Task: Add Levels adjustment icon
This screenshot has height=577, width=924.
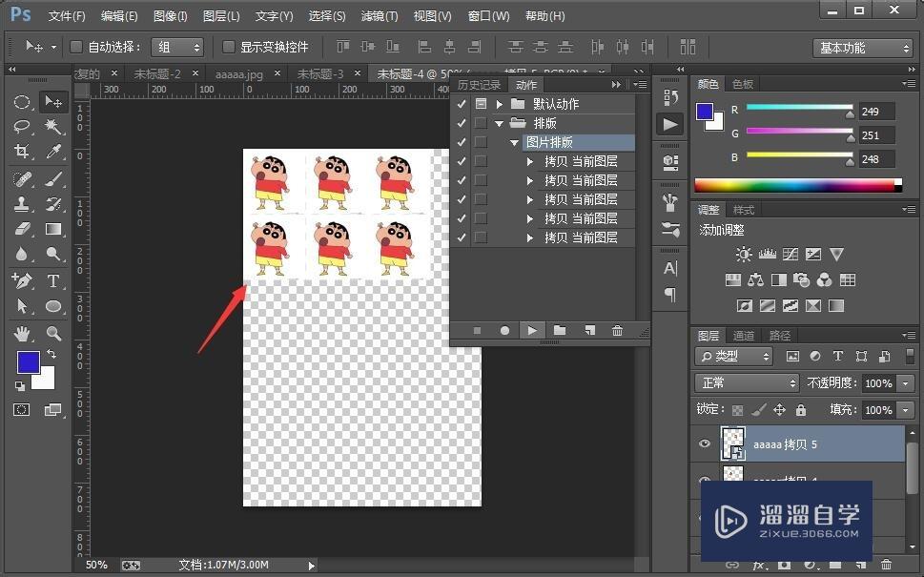Action: [x=768, y=254]
